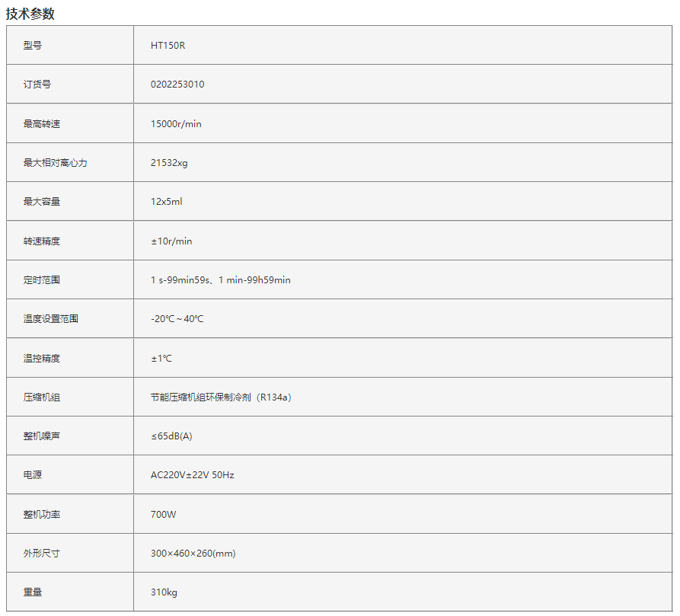Screen dimensions: 680x616
Task: Click the ±10r/min speed accuracy value
Action: [171, 241]
